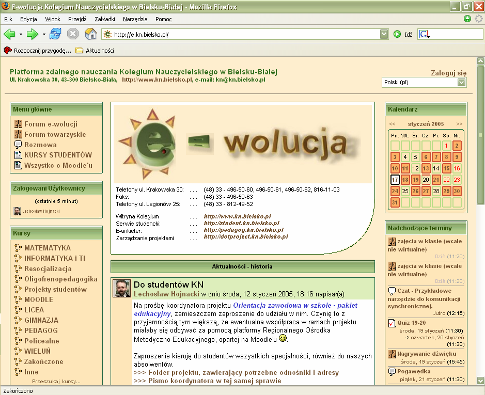Click the Wszystko o Moodle'u icon

[18, 165]
